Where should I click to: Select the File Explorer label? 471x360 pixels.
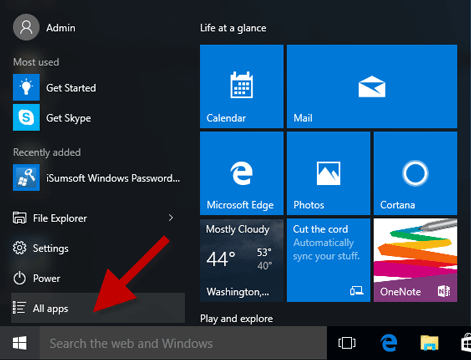pyautogui.click(x=60, y=218)
